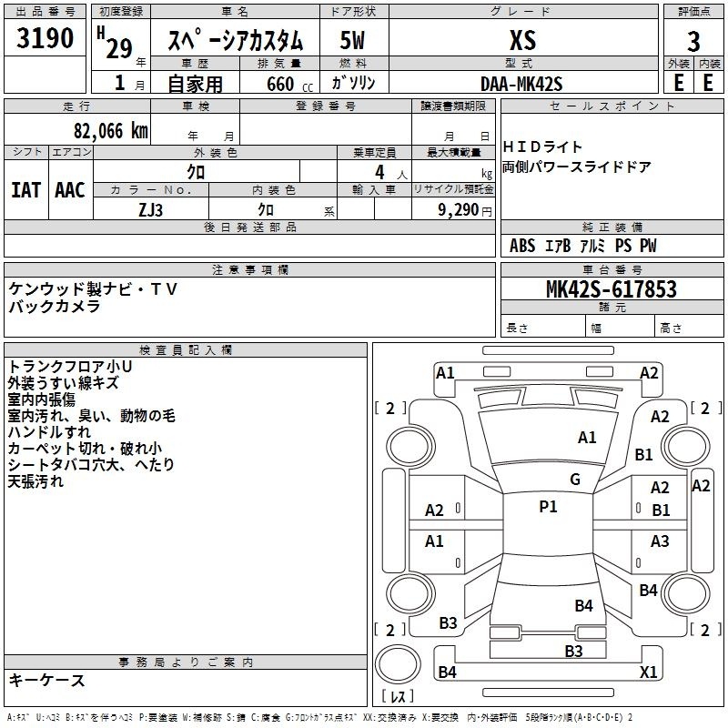
Task: Click the model code DAA-MK42S
Action: [521, 83]
